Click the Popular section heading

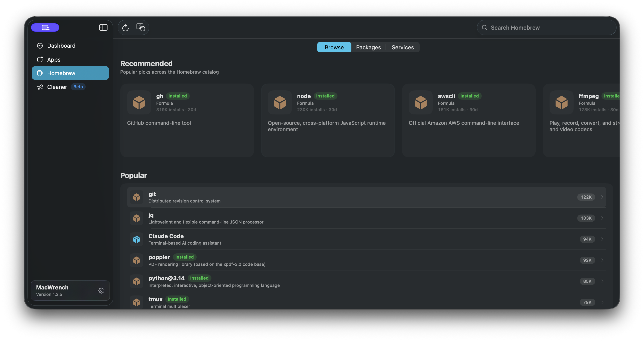134,175
